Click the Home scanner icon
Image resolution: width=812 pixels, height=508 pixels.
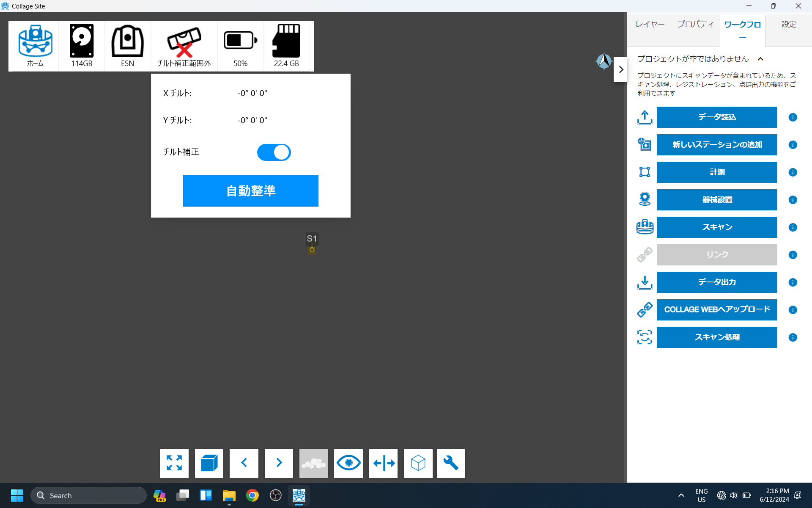pyautogui.click(x=36, y=41)
